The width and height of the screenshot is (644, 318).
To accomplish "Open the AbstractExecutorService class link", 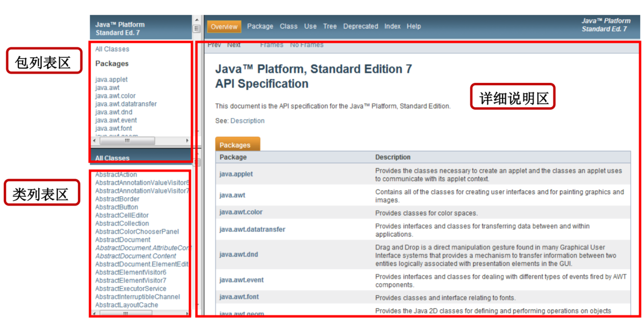I will (131, 289).
